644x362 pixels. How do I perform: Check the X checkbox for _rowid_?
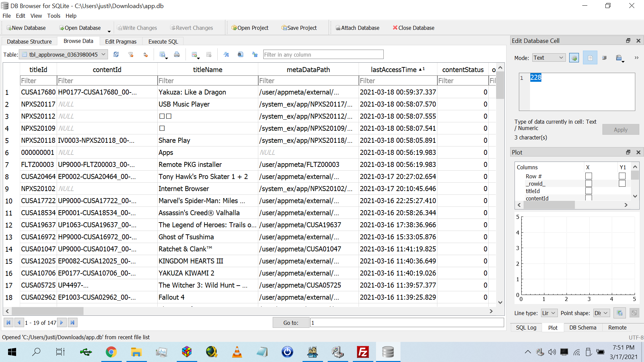[x=589, y=183]
